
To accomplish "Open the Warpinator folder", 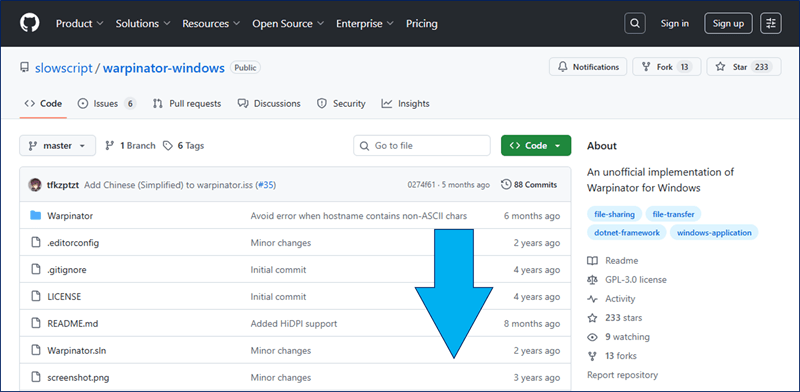I will click(70, 216).
